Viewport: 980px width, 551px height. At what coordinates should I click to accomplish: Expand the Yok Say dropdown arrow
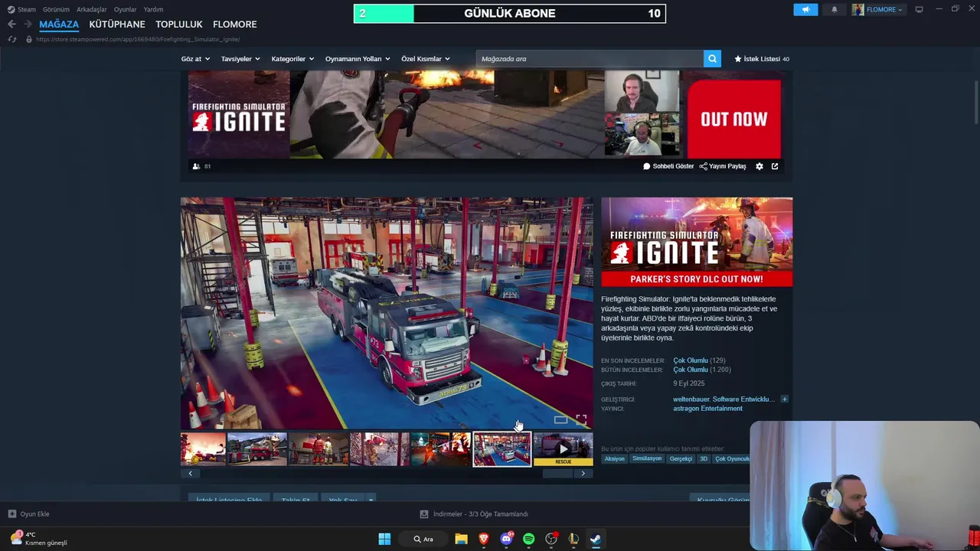coord(371,500)
